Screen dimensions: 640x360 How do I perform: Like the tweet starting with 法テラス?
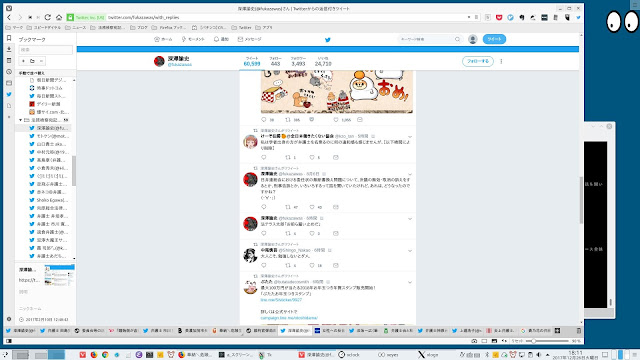coord(312,233)
